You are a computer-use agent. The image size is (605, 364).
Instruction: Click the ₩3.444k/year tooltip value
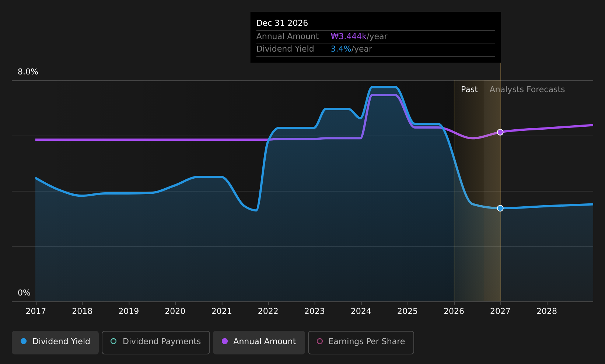point(359,36)
